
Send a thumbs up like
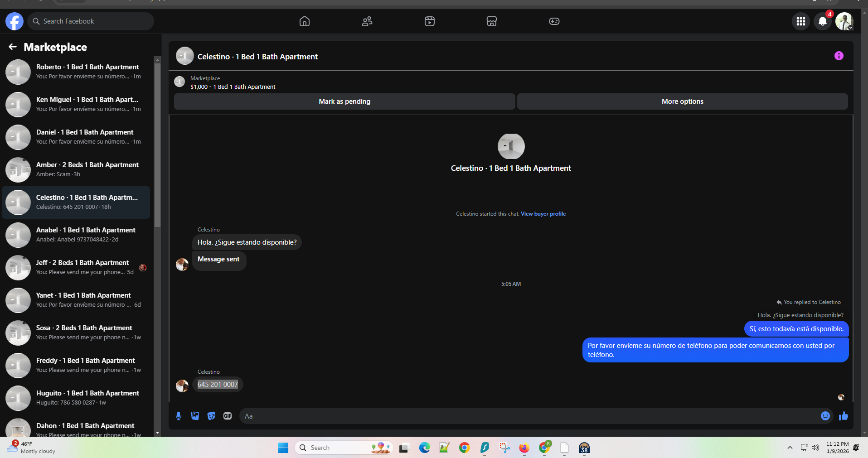(x=843, y=416)
